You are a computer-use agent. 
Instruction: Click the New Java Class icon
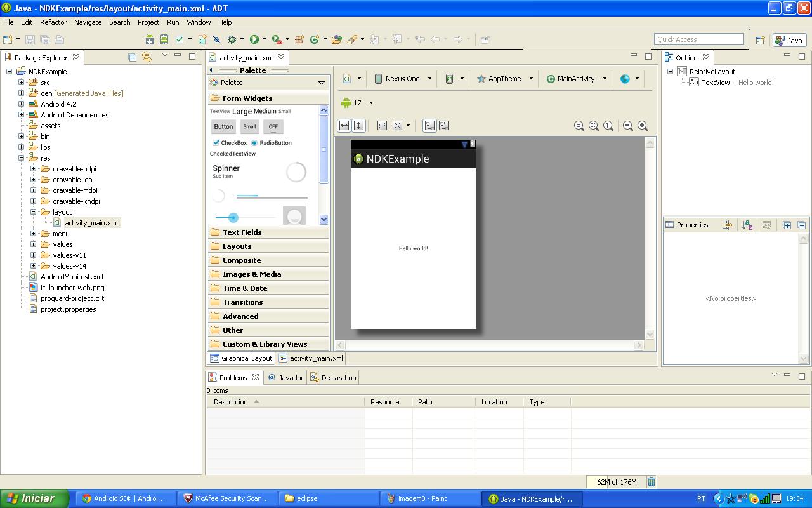[315, 39]
